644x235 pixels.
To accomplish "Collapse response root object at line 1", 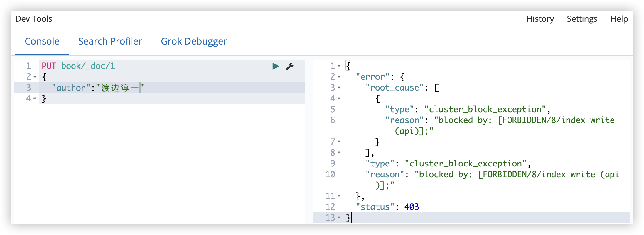I will (339, 66).
